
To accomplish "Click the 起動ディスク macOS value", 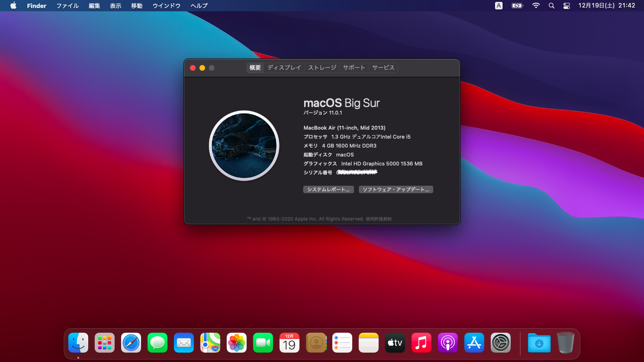I will (345, 155).
